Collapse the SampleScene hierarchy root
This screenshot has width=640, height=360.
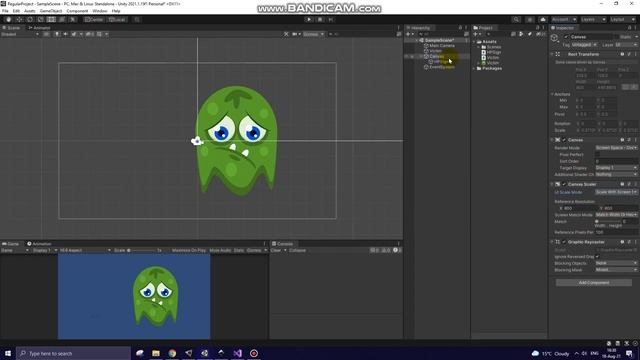tap(417, 40)
